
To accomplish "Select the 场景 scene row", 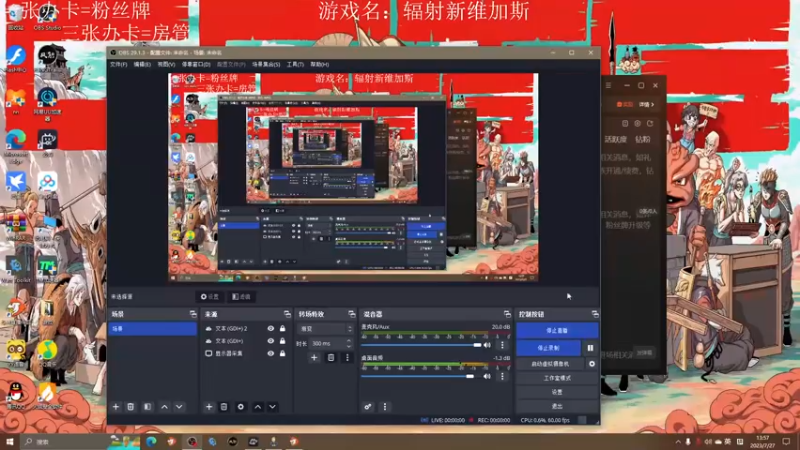I will [x=153, y=329].
